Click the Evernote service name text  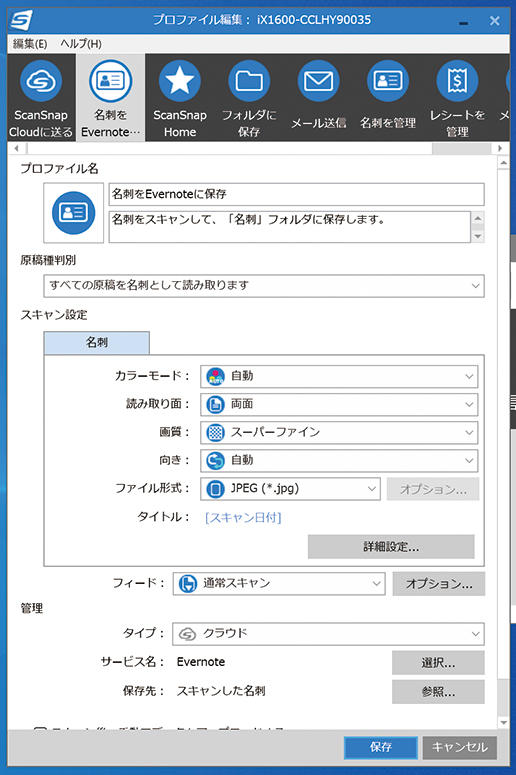click(201, 662)
